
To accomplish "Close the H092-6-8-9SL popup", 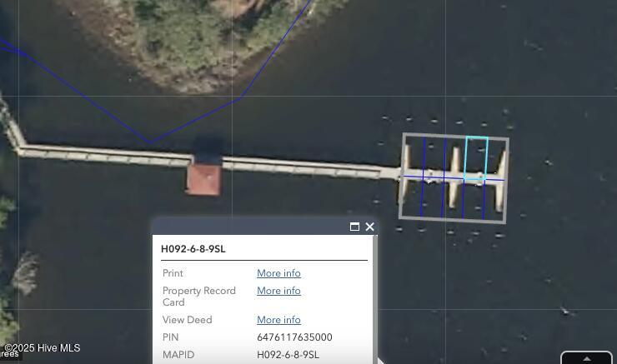I will (x=370, y=227).
